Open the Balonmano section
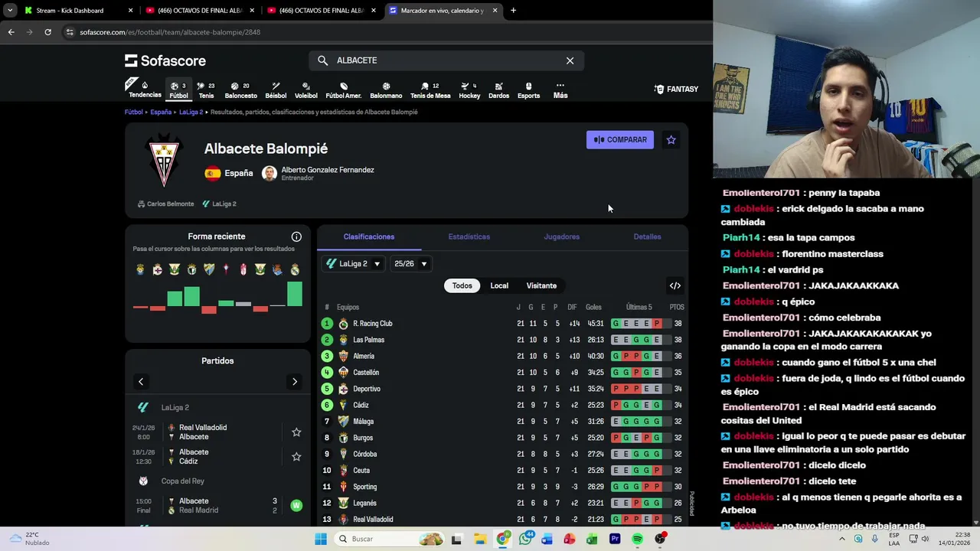Screen dimensions: 980x551 pyautogui.click(x=386, y=90)
